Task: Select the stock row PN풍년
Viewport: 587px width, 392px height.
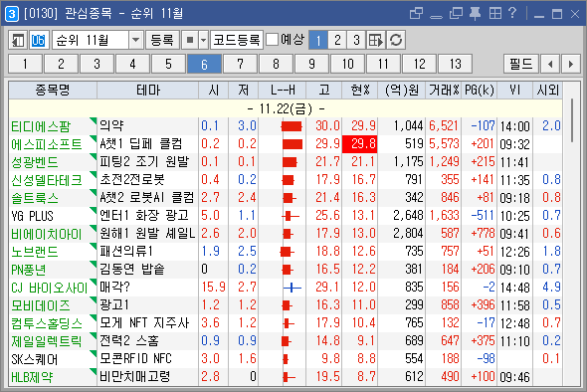Action: 286,270
